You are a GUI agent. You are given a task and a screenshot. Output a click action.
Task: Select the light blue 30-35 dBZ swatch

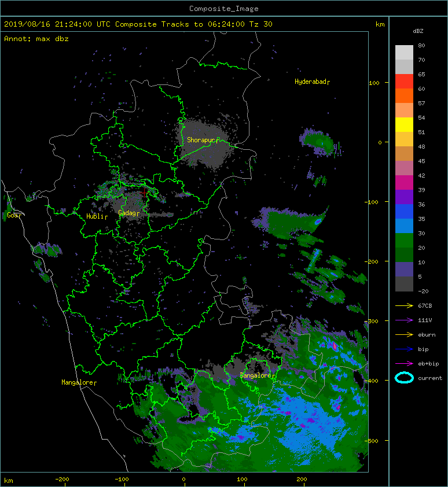tap(404, 226)
